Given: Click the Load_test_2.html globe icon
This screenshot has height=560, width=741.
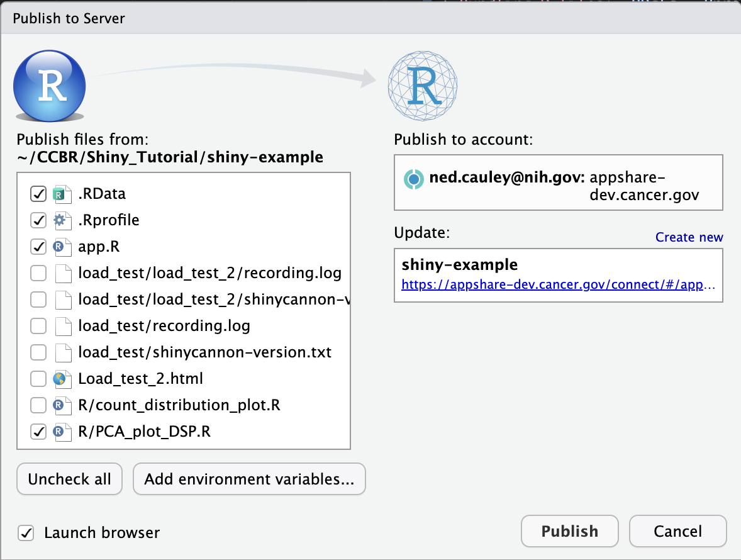Looking at the screenshot, I should click(x=60, y=379).
